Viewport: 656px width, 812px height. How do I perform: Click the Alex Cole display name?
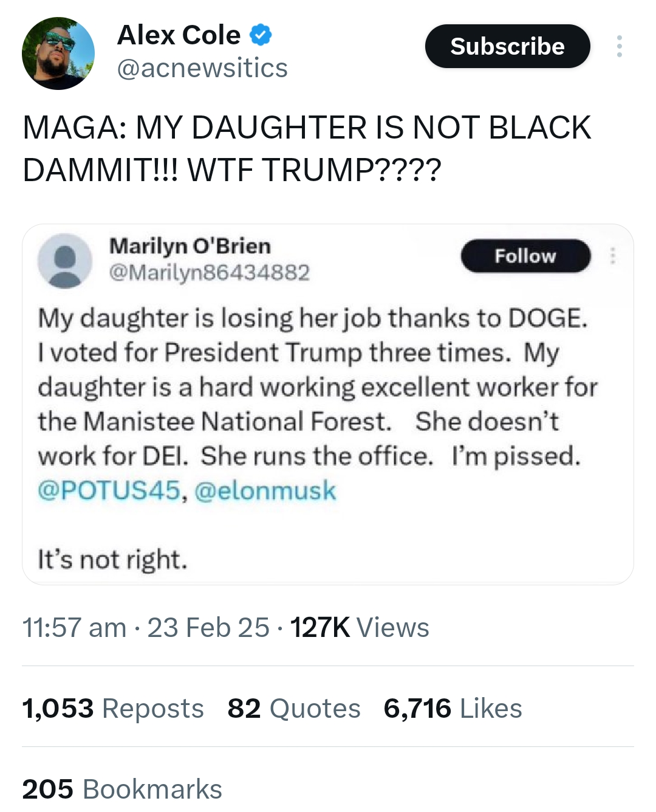(x=179, y=35)
